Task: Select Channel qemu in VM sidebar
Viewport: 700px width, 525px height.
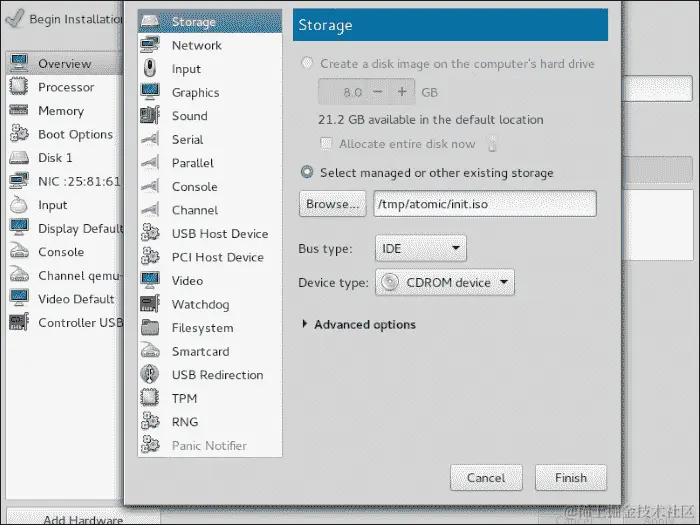Action: pyautogui.click(x=64, y=275)
